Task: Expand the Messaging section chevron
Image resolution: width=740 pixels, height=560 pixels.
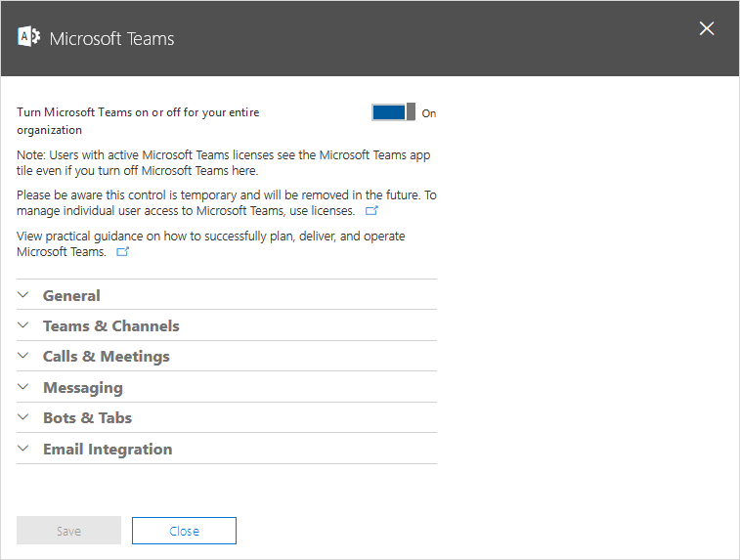Action: (23, 387)
